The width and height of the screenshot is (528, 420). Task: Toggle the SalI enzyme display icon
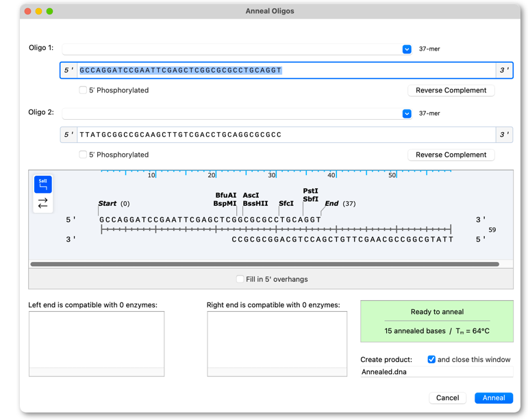click(42, 184)
